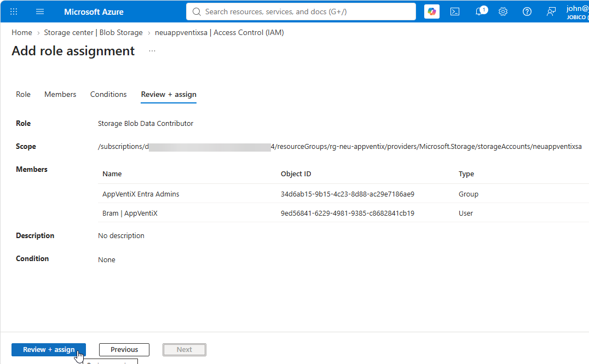Open Cloud Shell from the header
This screenshot has height=364, width=589.
pos(455,11)
